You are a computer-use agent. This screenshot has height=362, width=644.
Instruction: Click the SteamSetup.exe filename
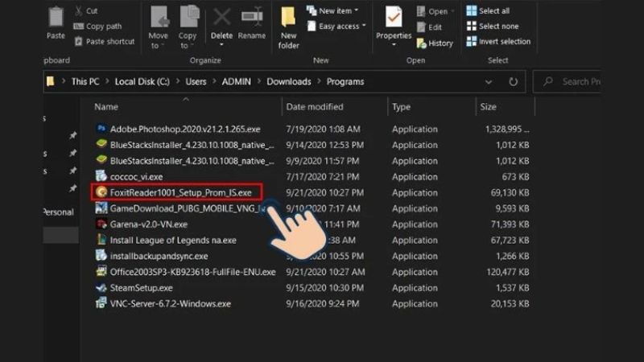pyautogui.click(x=142, y=288)
